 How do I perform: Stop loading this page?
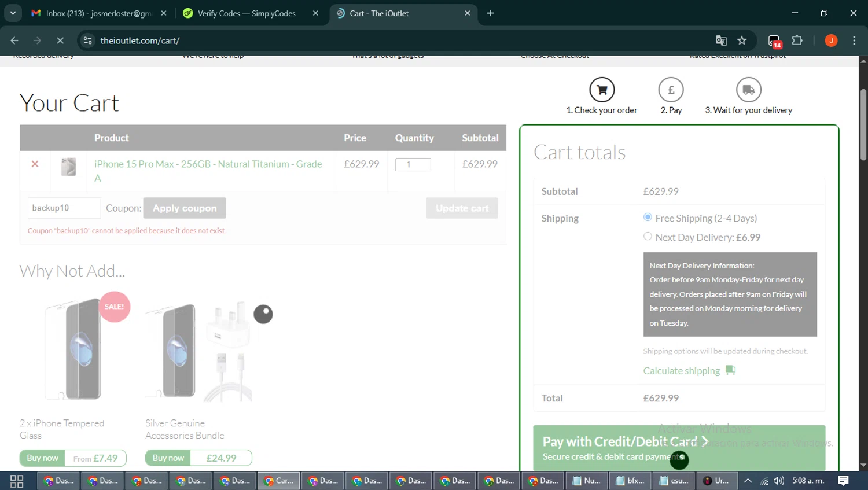pyautogui.click(x=60, y=40)
